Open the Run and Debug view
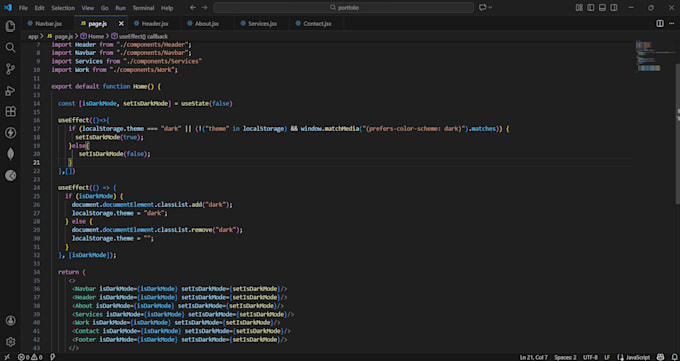The height and width of the screenshot is (361, 680). [x=10, y=90]
